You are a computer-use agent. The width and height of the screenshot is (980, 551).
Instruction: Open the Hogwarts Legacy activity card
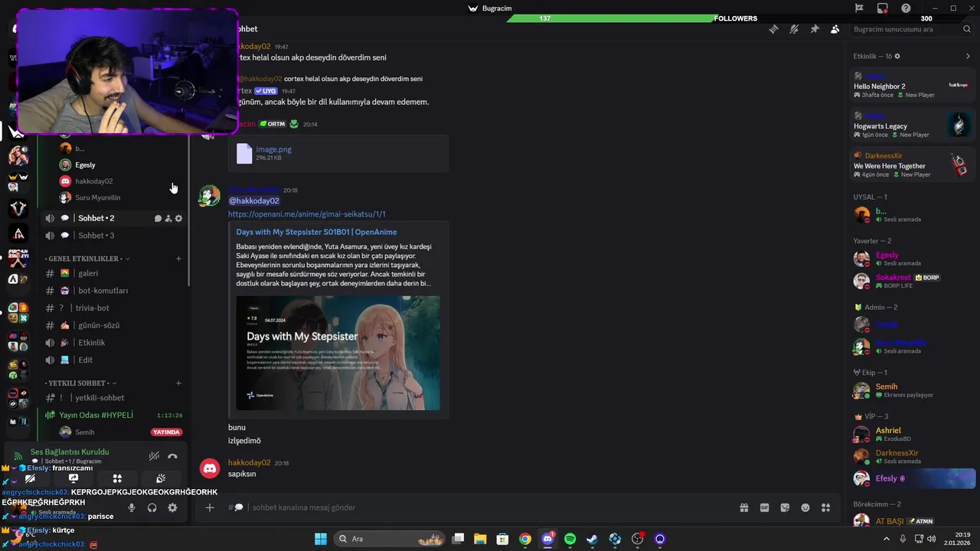click(913, 125)
